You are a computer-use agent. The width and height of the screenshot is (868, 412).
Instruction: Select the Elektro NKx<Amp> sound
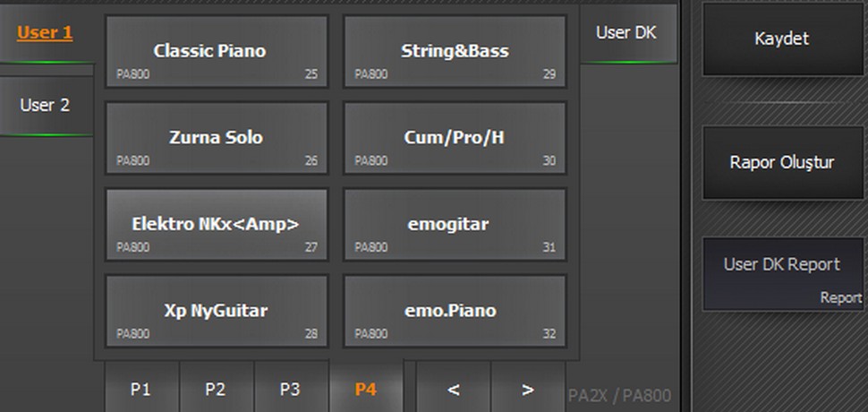pos(217,224)
